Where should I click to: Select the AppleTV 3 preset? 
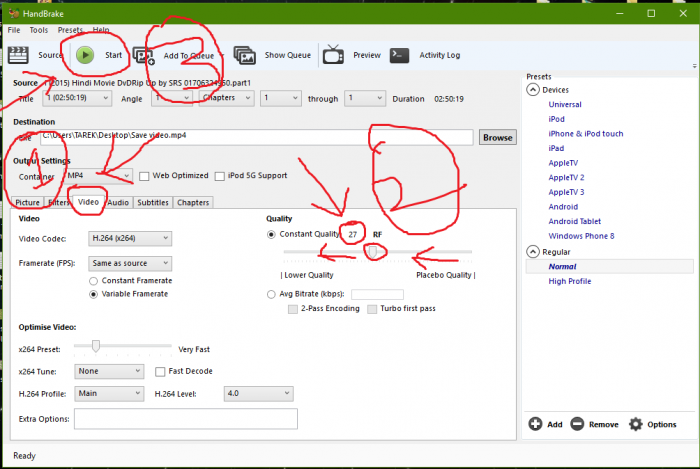point(566,192)
